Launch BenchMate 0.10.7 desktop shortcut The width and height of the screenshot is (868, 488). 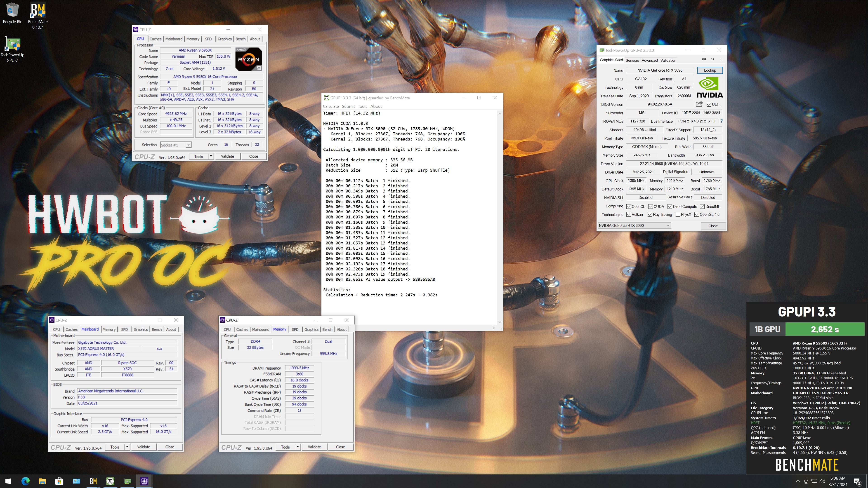tap(38, 16)
